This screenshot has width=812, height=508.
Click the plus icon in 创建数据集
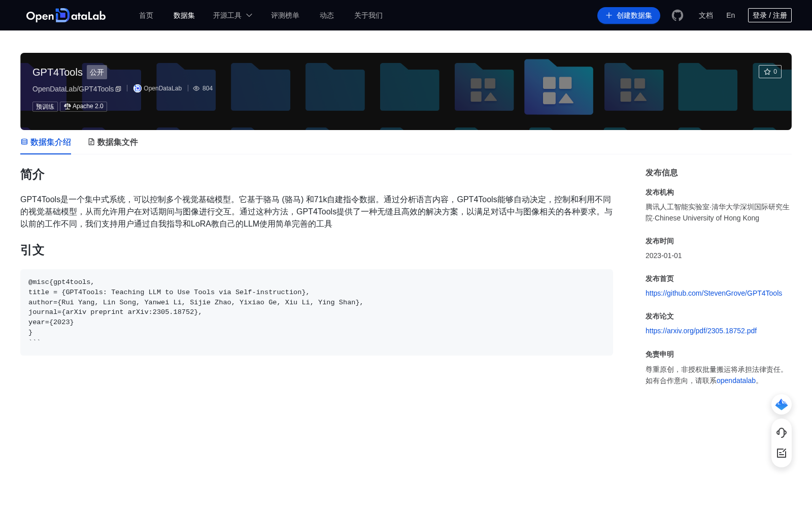[609, 15]
